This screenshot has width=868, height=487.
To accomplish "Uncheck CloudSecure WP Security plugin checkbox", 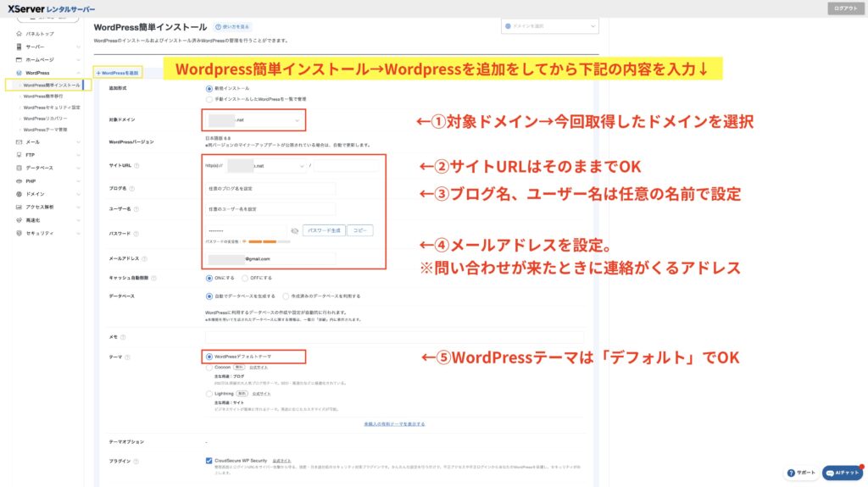I will 209,461.
